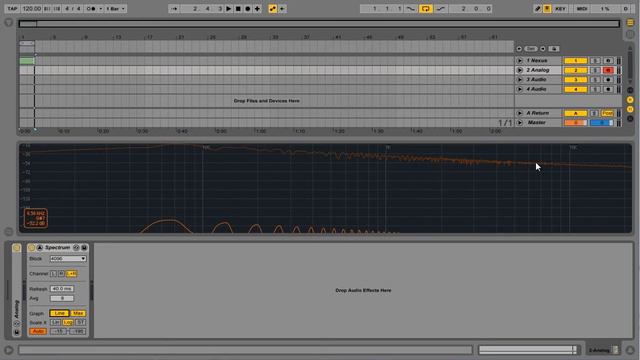Toggle the Computer MIDI Keyboard icon
Image resolution: width=640 pixels, height=360 pixels.
click(547, 9)
